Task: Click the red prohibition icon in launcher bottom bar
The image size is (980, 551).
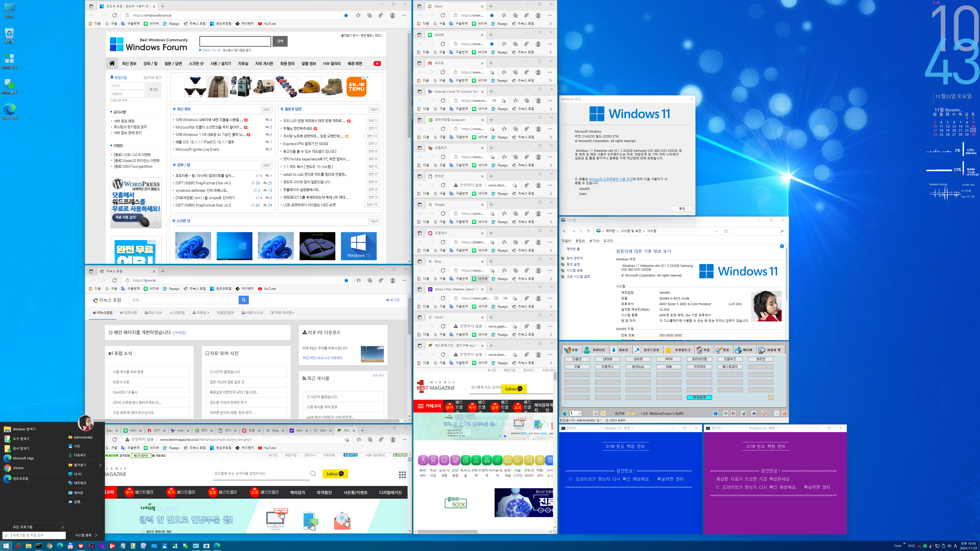Action: 764,413
